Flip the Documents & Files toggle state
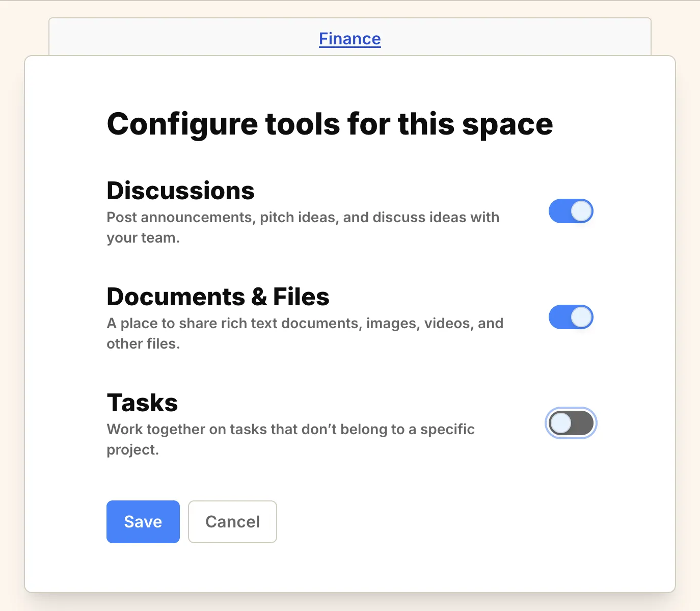 (x=571, y=317)
